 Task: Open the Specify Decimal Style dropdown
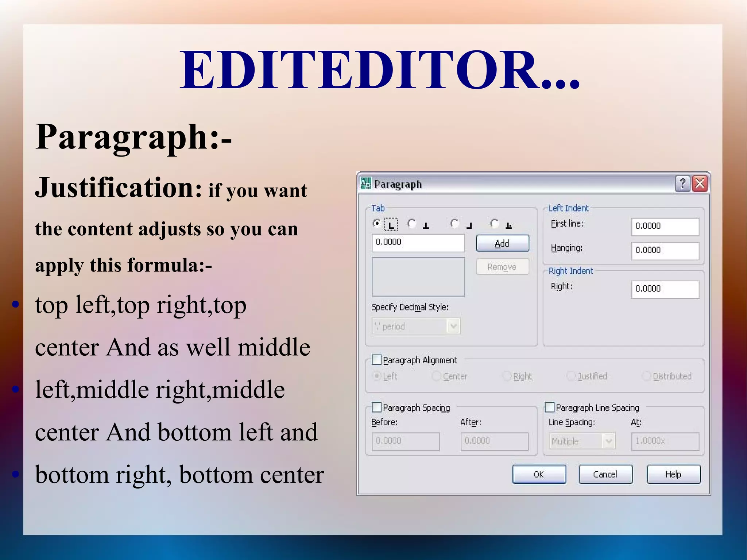416,326
